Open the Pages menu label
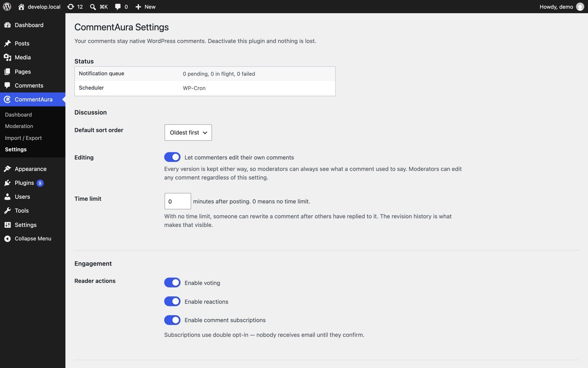Image resolution: width=588 pixels, height=368 pixels. coord(23,72)
